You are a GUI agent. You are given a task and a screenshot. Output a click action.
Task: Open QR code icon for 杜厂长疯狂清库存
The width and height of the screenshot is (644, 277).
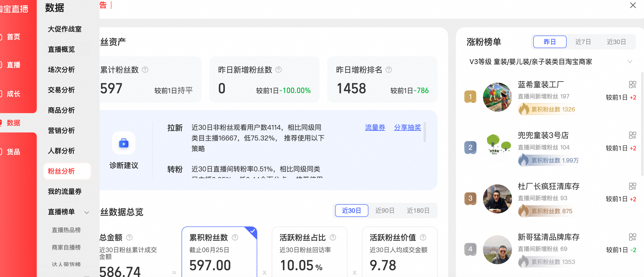pos(632,186)
